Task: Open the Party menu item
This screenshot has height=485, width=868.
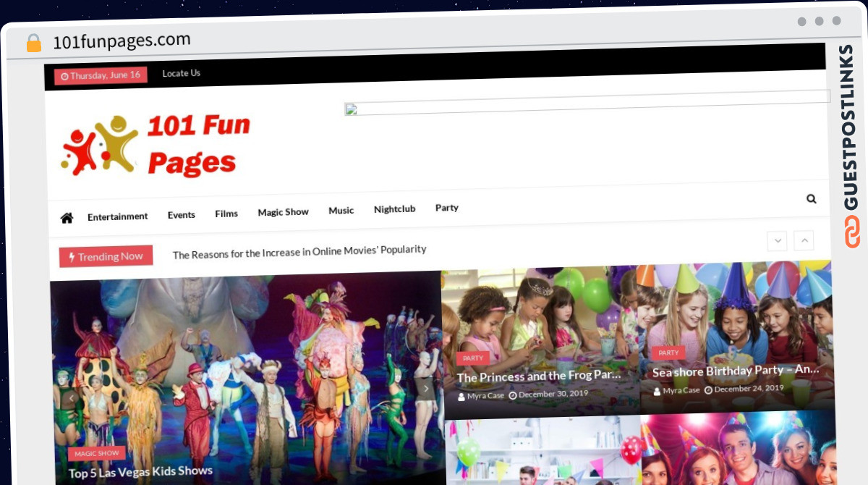Action: click(447, 208)
